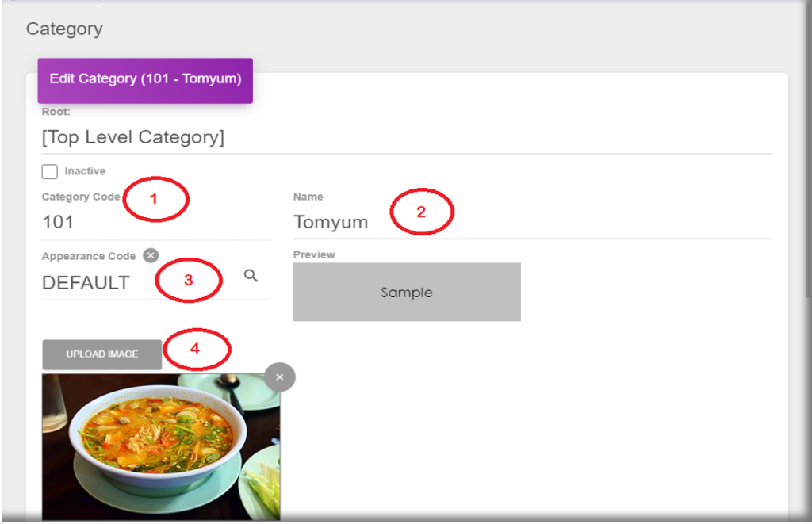812x524 pixels.
Task: Click the gray Sample preview swatch
Action: (x=407, y=292)
